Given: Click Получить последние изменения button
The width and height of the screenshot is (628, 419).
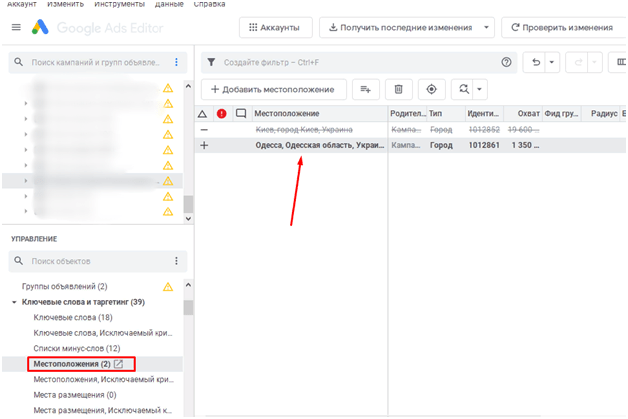Looking at the screenshot, I should coord(400,28).
